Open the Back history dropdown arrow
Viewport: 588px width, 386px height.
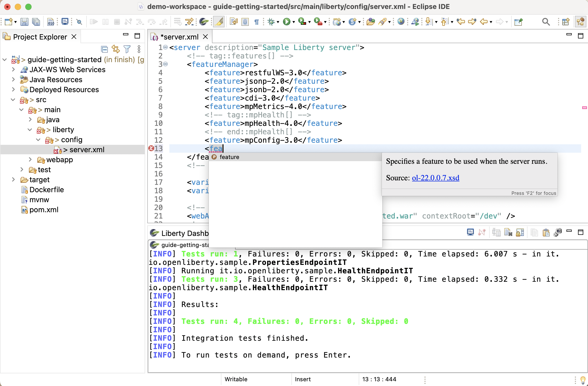tap(491, 22)
